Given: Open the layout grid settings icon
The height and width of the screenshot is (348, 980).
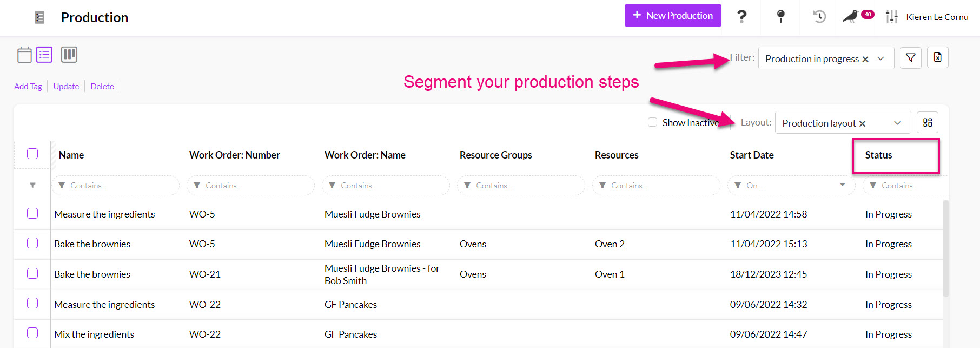Looking at the screenshot, I should [x=928, y=123].
